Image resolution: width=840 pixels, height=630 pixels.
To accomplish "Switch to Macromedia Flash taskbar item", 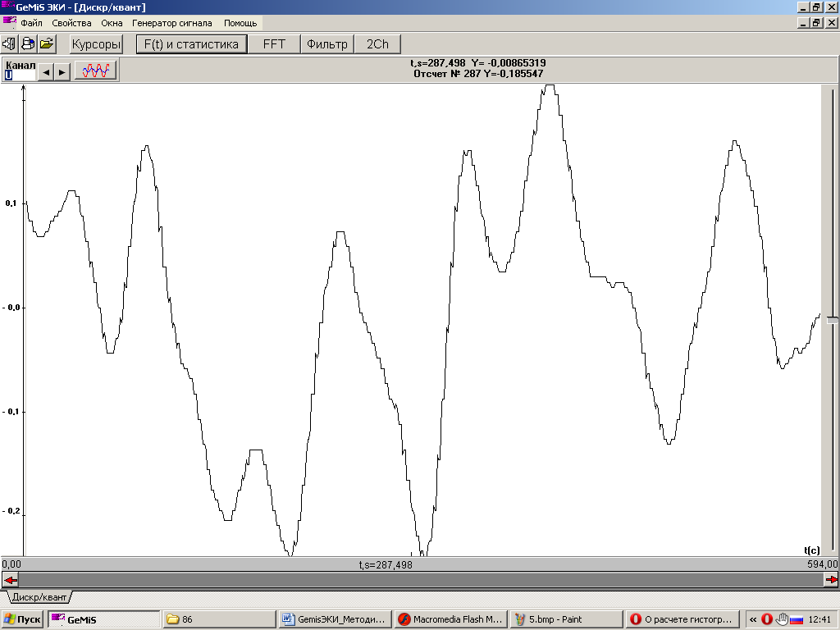I will 451,619.
